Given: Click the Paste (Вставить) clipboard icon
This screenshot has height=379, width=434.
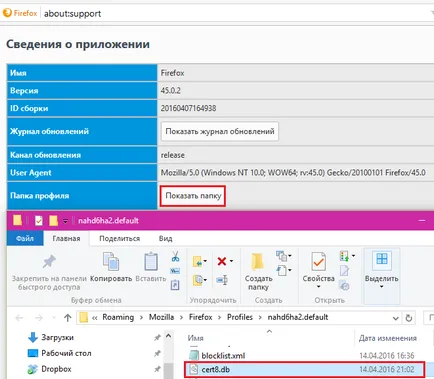Looking at the screenshot, I should 151,261.
